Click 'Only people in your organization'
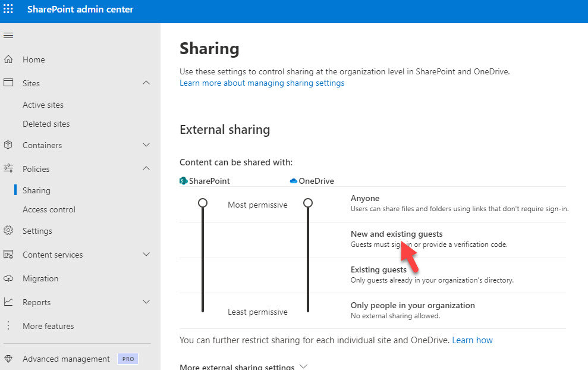The image size is (588, 370). coord(413,305)
